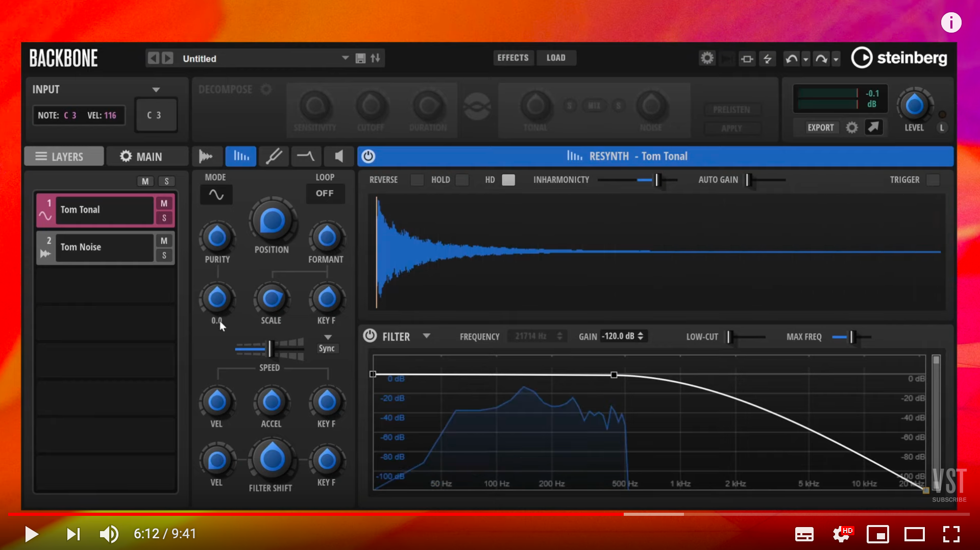
Task: Toggle YouTube subtitles
Action: [804, 534]
